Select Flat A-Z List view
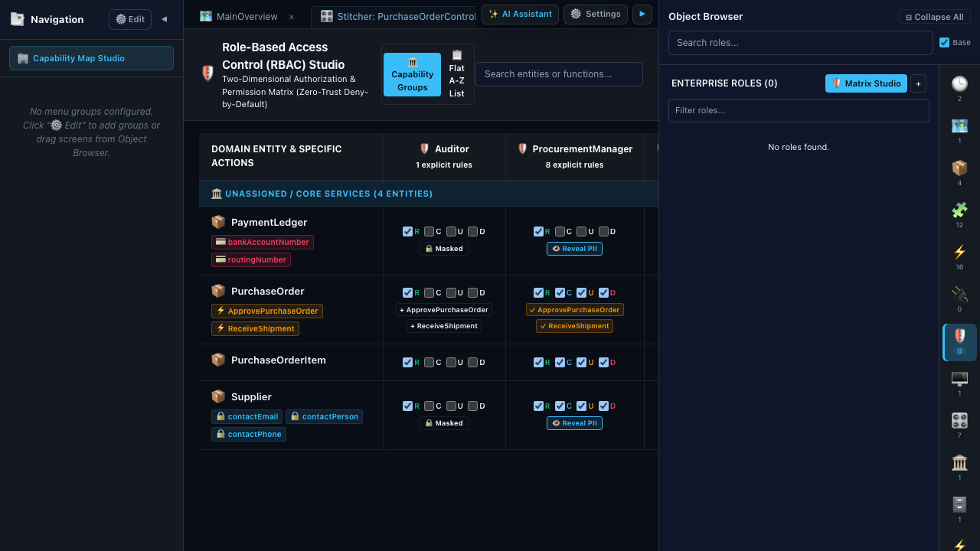Viewport: 980px width, 551px height. (457, 74)
